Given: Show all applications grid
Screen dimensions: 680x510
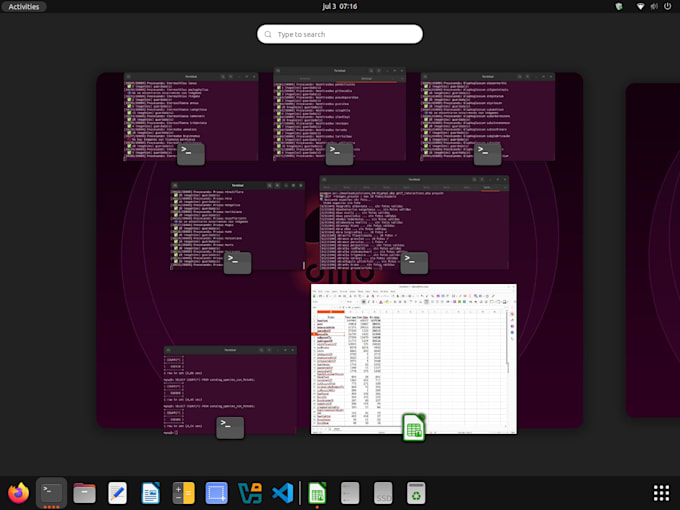Looking at the screenshot, I should tap(661, 493).
